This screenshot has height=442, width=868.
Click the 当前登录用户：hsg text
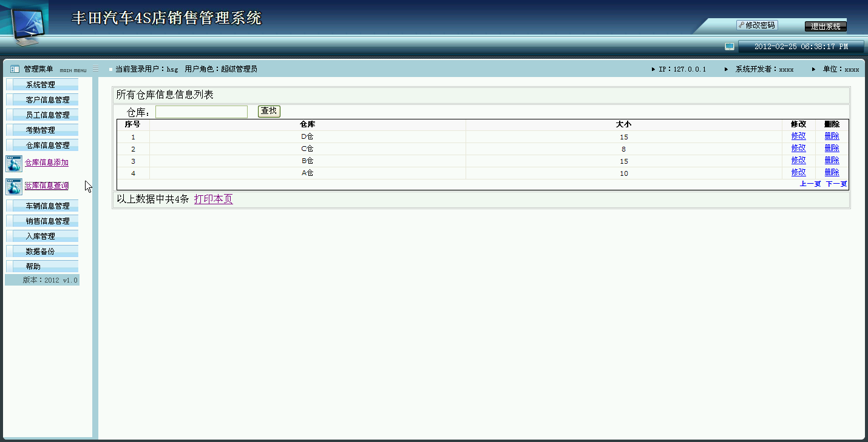tap(146, 69)
